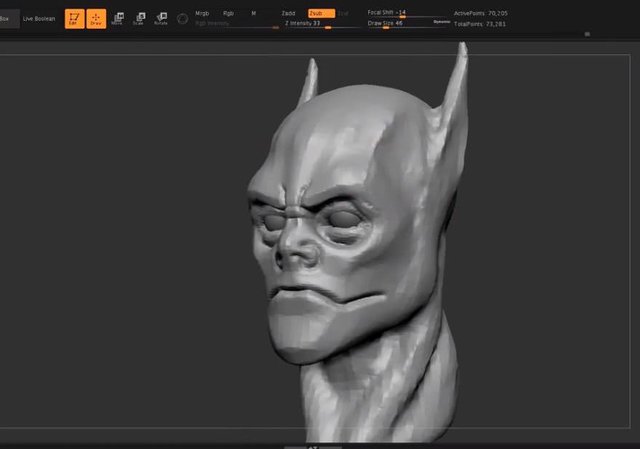Toggle Draw mode button

(x=96, y=18)
